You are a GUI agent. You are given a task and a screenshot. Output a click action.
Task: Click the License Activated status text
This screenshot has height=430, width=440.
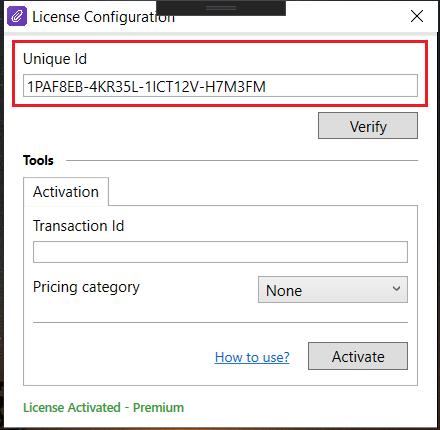pos(72,407)
